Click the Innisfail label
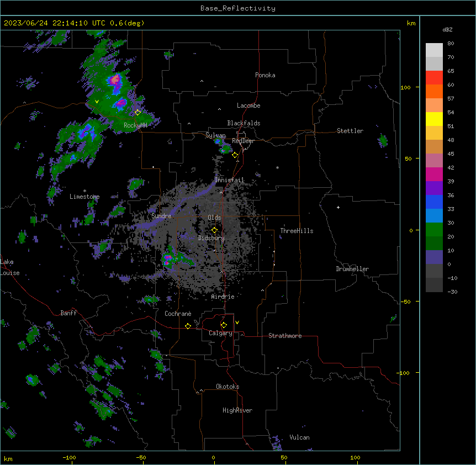Image resolution: width=476 pixels, height=465 pixels. point(230,180)
